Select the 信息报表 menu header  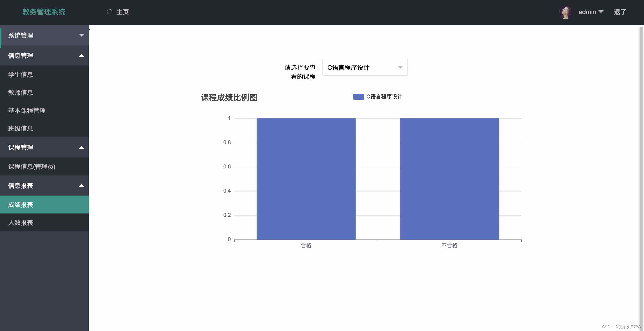45,186
